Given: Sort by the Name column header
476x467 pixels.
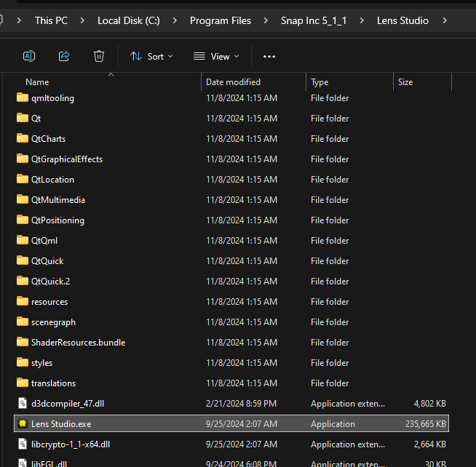Looking at the screenshot, I should [37, 82].
